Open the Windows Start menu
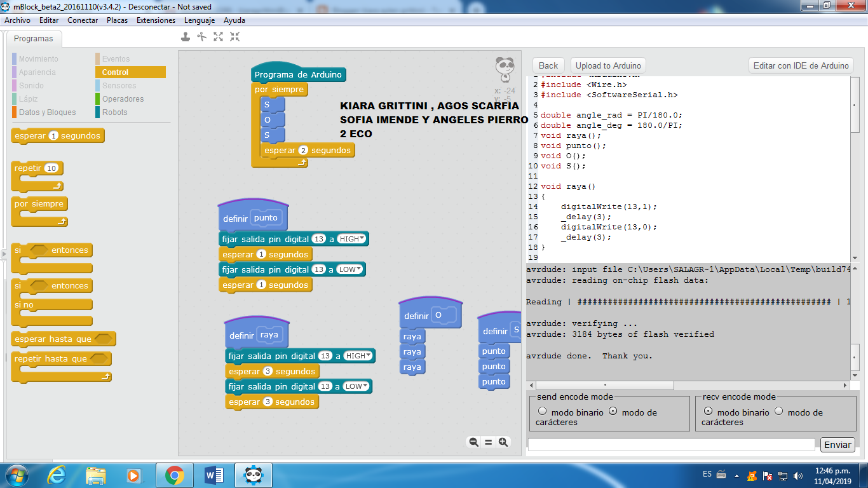The width and height of the screenshot is (868, 488). tap(16, 475)
